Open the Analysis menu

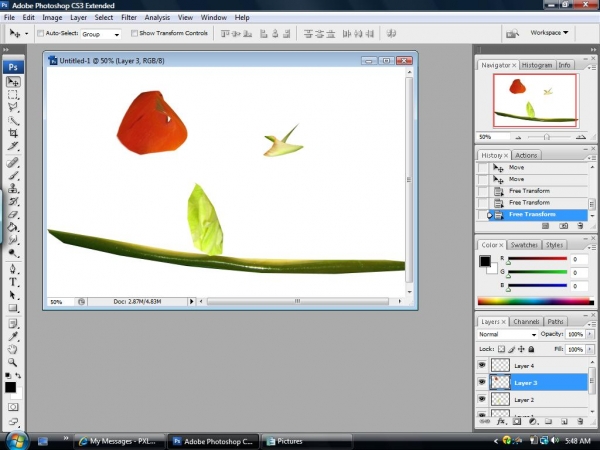click(x=157, y=18)
